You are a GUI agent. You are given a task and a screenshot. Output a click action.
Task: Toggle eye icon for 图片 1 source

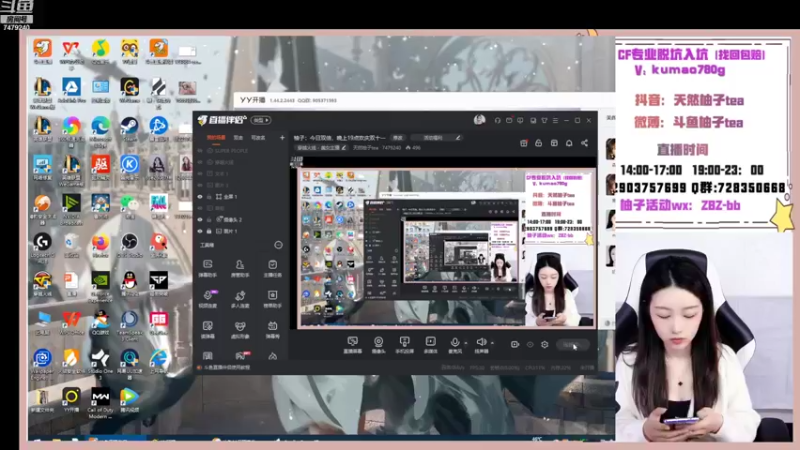[200, 232]
